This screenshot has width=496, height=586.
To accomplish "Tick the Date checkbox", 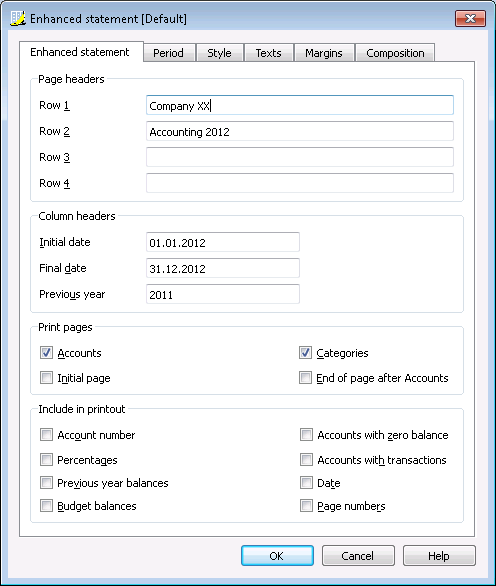I will pyautogui.click(x=306, y=483).
